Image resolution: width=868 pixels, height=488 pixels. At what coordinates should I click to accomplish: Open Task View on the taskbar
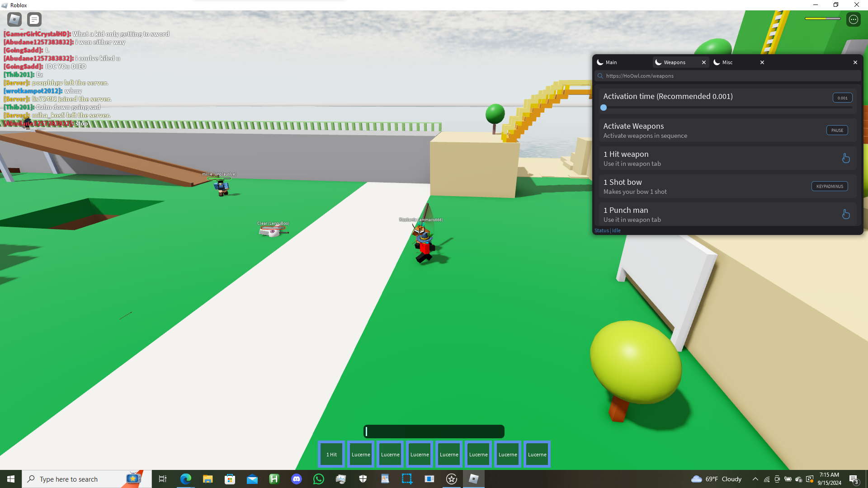(x=163, y=479)
